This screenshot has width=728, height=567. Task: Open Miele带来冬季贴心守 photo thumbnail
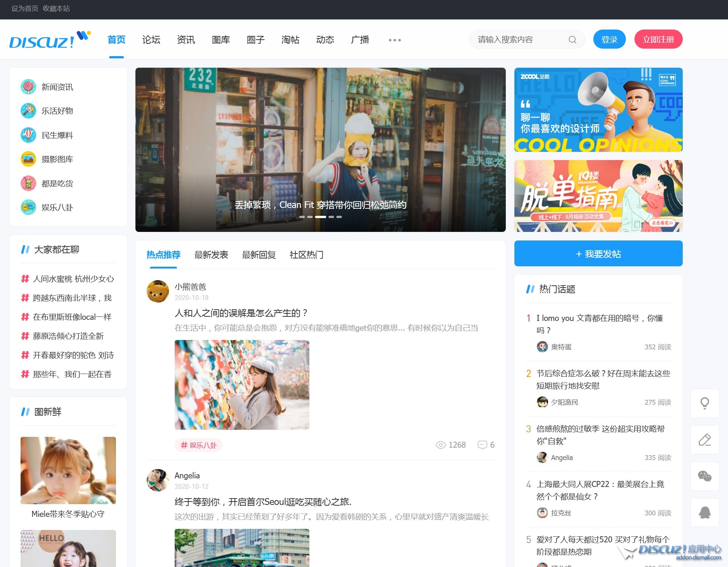click(68, 471)
